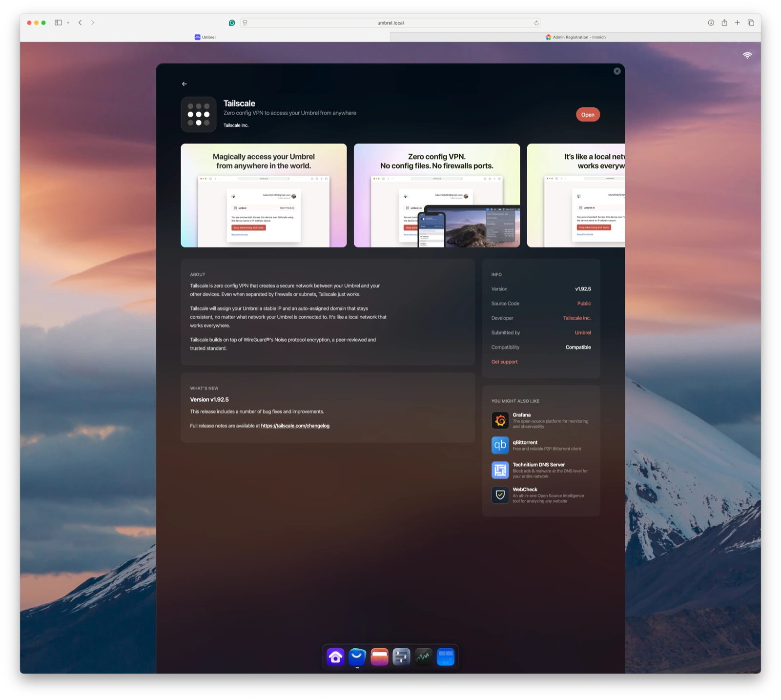Click the 'Compatible' compatibility value

click(578, 348)
